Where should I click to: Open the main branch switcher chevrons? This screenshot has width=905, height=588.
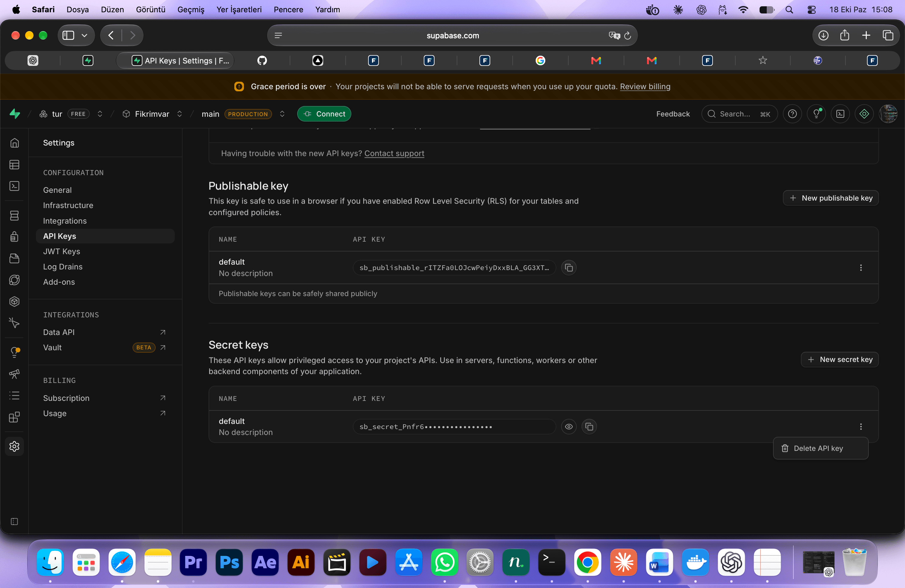[282, 114]
